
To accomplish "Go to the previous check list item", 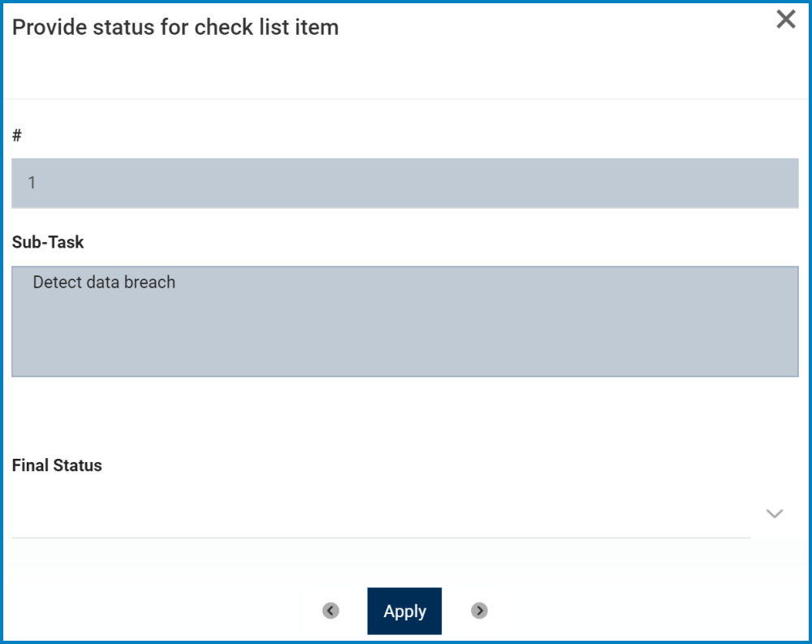I will click(x=330, y=611).
